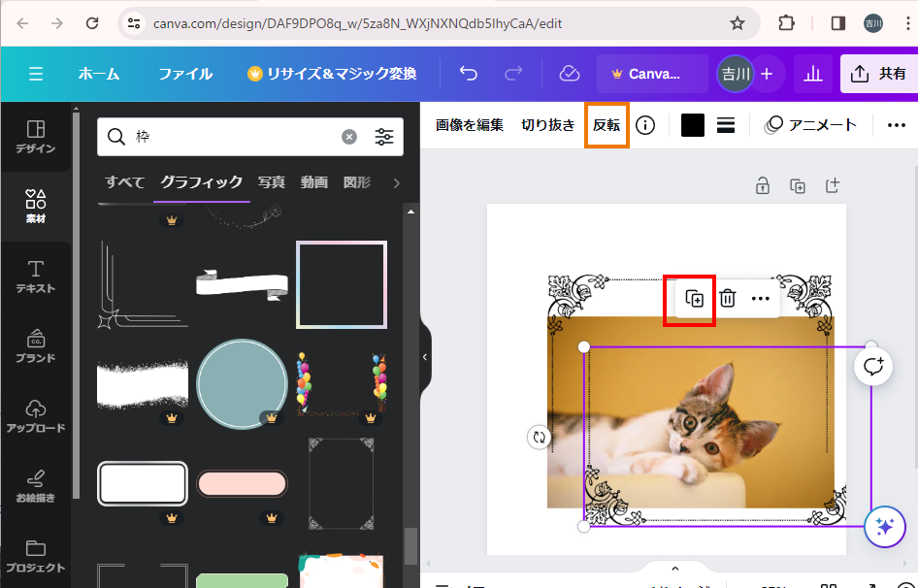The width and height of the screenshot is (918, 588).
Task: Add a comment using speech bubble icon
Action: click(x=873, y=366)
